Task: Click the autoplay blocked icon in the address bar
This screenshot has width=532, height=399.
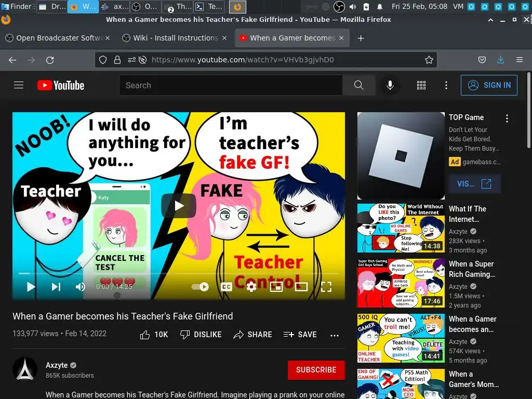Action: pyautogui.click(x=143, y=60)
